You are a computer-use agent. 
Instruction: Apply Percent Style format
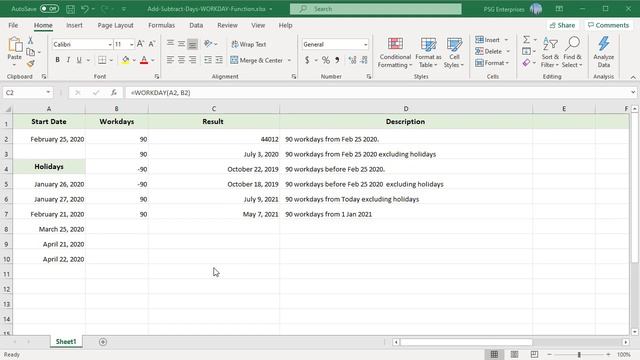point(326,60)
